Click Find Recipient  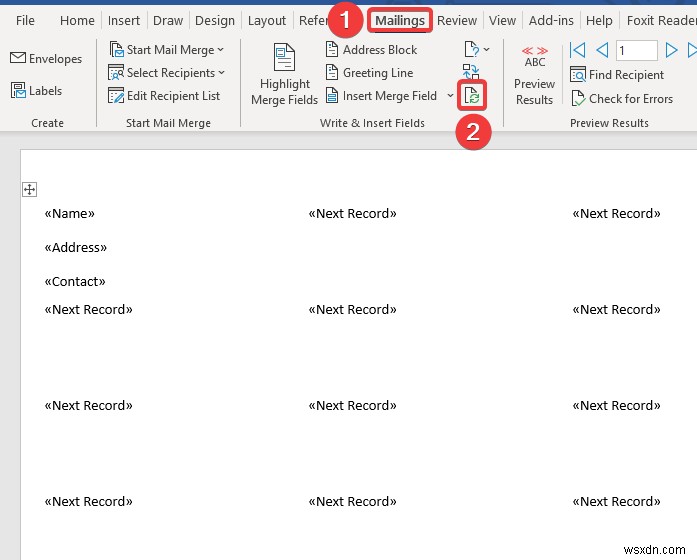click(617, 75)
